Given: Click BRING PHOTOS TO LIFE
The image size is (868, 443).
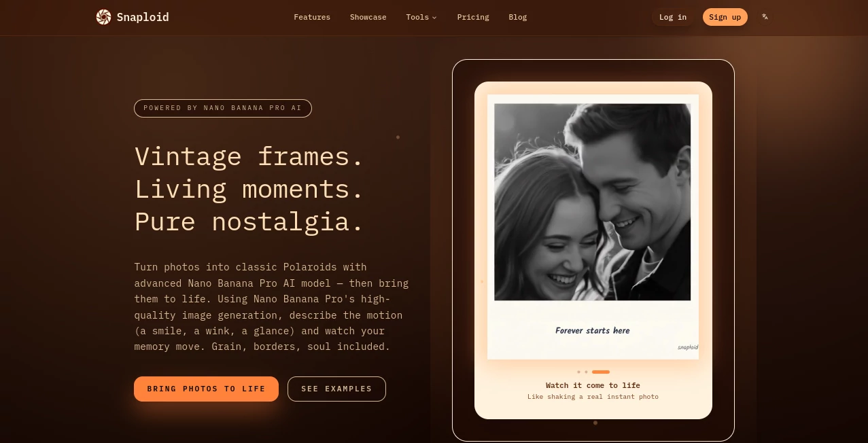Looking at the screenshot, I should point(206,389).
